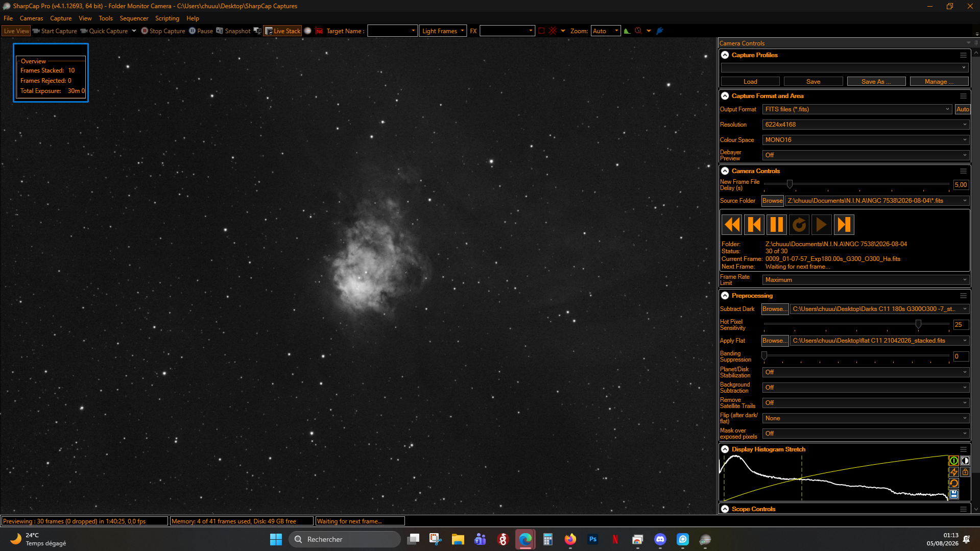Reset the histogram stretch

pos(953,483)
